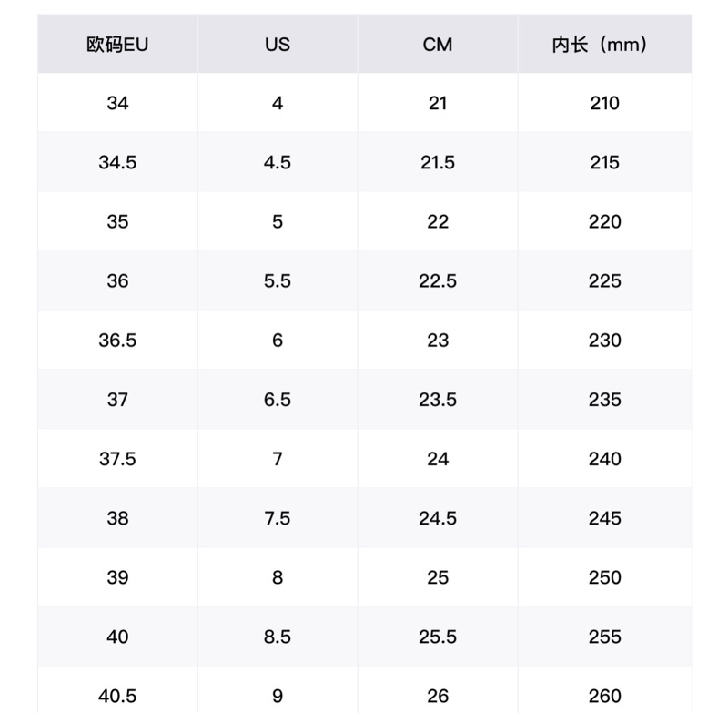The image size is (728, 713).
Task: Click the 欧码EU column header
Action: coord(117,44)
